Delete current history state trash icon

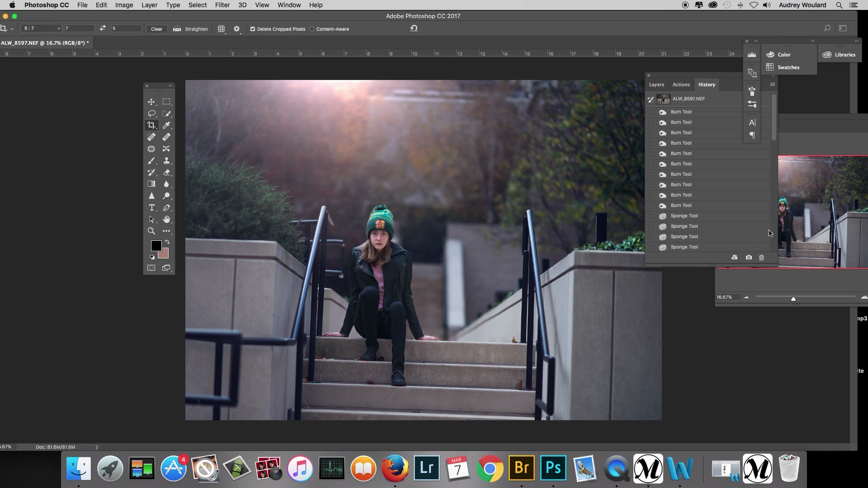pos(761,257)
